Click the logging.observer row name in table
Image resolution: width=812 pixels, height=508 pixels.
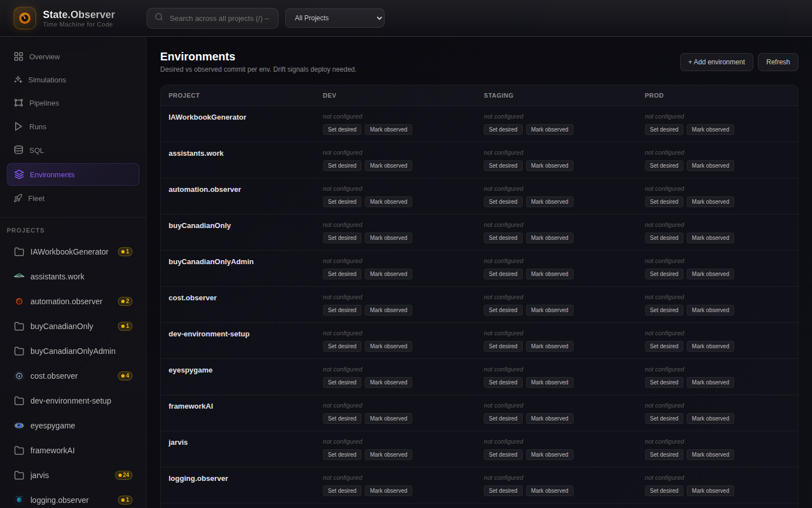pyautogui.click(x=198, y=479)
